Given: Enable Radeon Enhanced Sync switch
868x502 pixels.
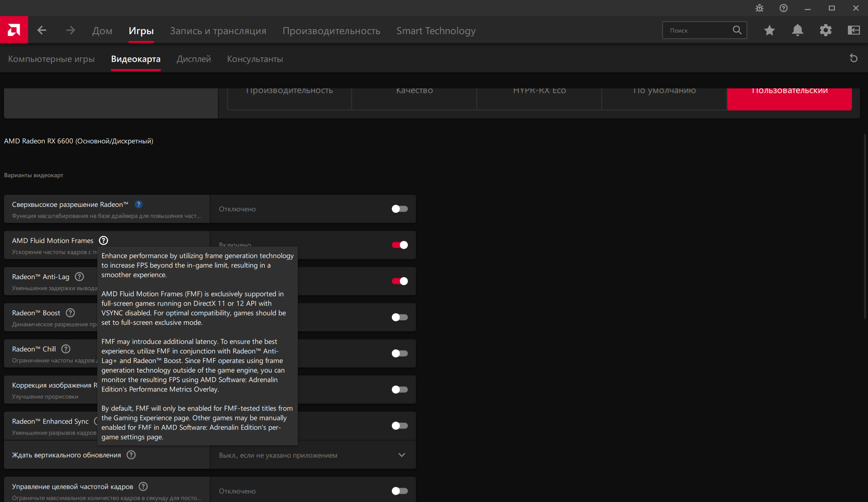Looking at the screenshot, I should pyautogui.click(x=399, y=426).
